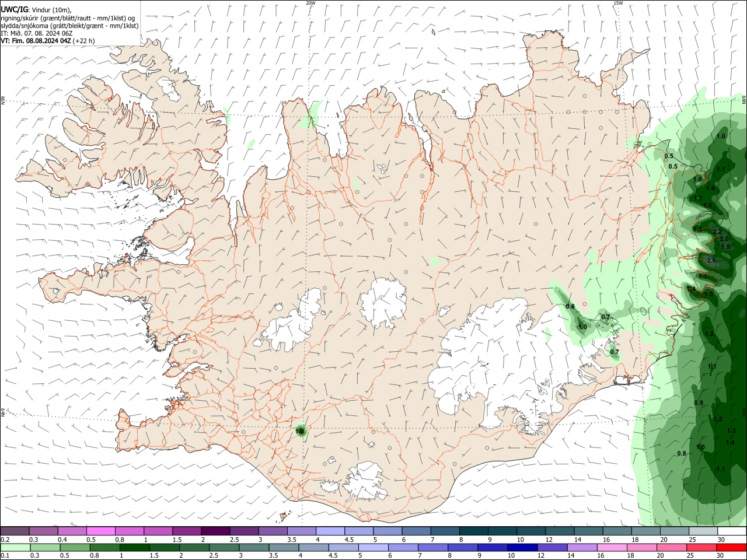Click the 0.2 label in the snow legend
This screenshot has height=560, width=747.
click(5, 540)
